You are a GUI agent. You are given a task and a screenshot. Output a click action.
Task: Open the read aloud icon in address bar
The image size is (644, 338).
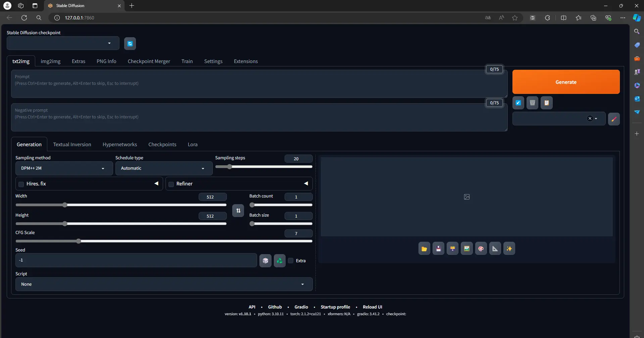click(x=501, y=18)
